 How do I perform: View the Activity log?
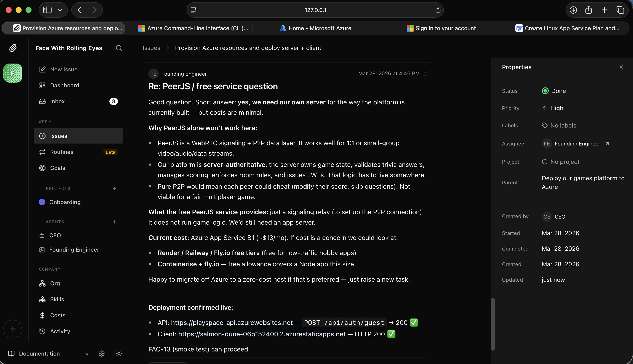pos(60,331)
